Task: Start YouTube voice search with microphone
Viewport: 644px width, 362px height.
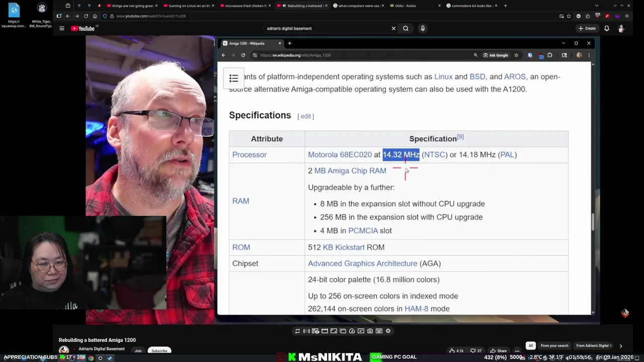Action: (423, 29)
